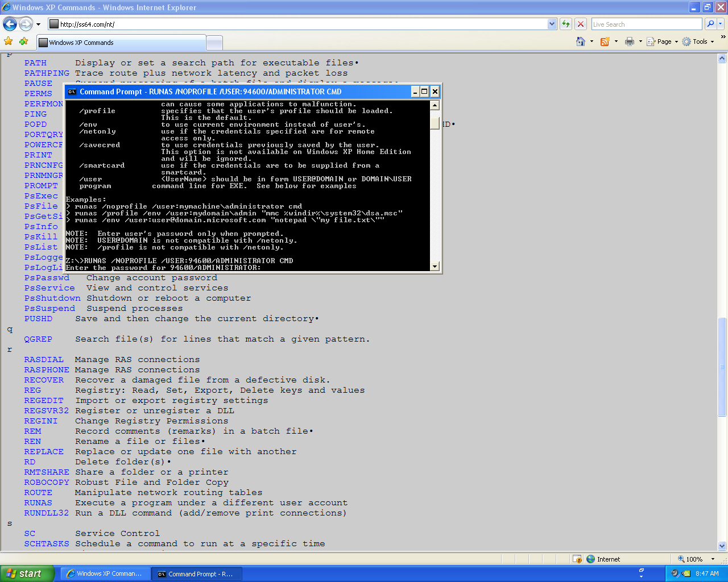Click the pop-up blocker status bar icon

577,559
